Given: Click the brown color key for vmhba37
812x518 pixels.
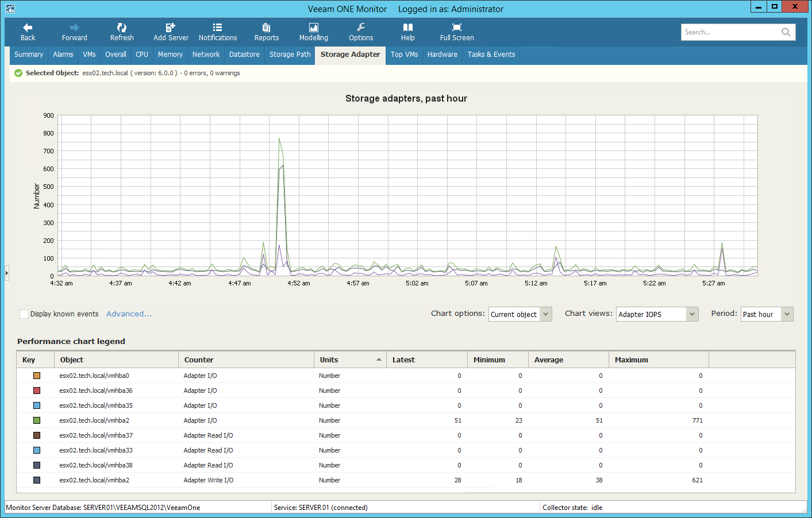Looking at the screenshot, I should (x=37, y=435).
